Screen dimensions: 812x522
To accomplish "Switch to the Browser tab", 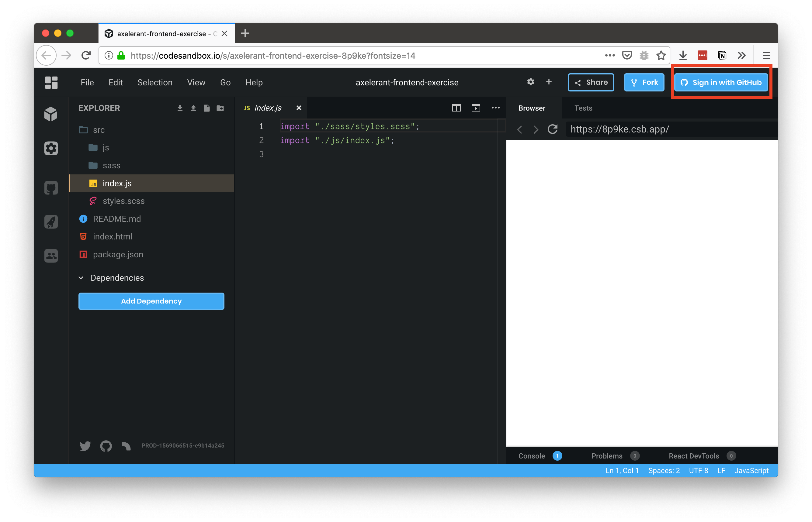I will (x=532, y=108).
